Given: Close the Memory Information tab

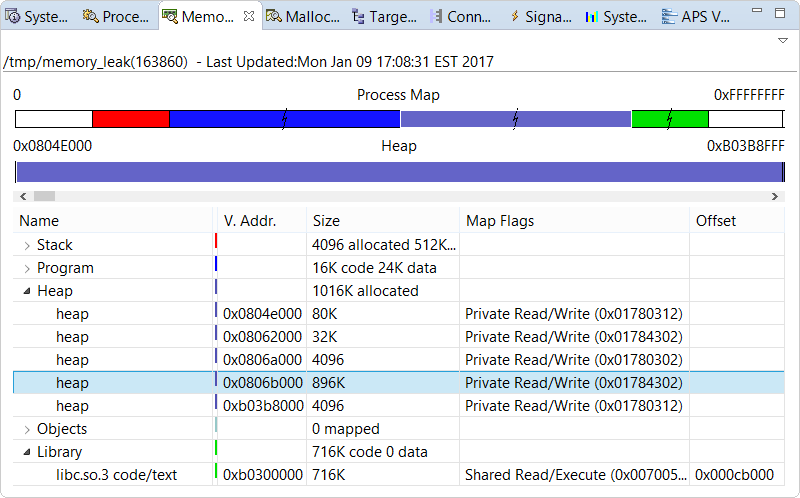Looking at the screenshot, I should [248, 16].
